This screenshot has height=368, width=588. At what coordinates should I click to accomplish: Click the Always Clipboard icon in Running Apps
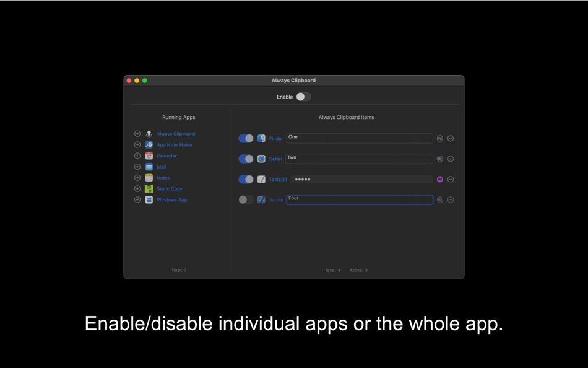[x=149, y=133]
